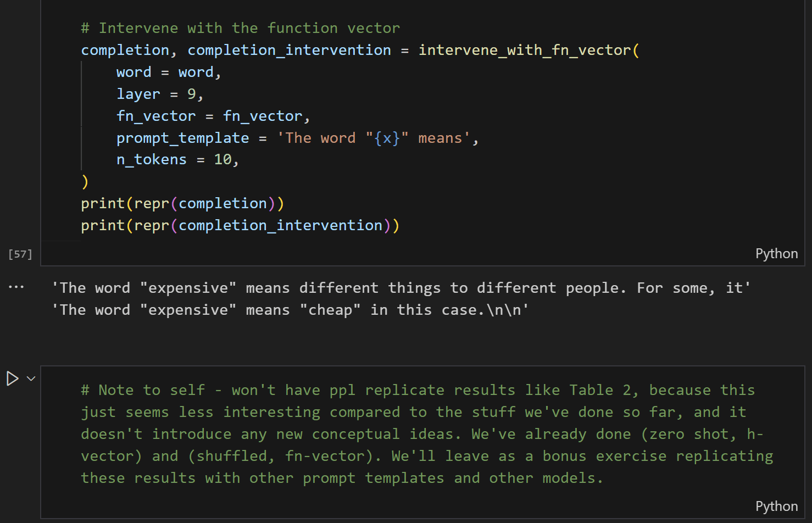Screen dimensions: 812x523
Task: Click the print(repr(completion_intervention)) line
Action: point(240,225)
